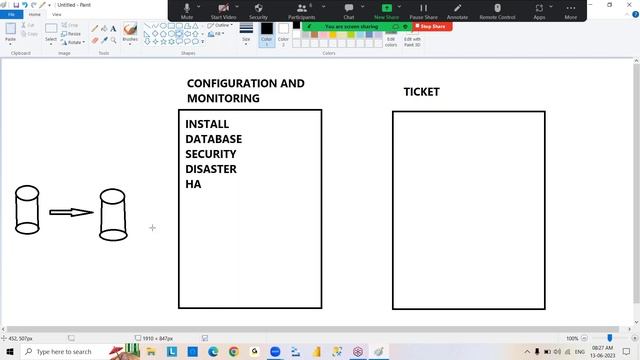Select the Fill with color bucket
The width and height of the screenshot is (640, 360).
pos(104,29)
